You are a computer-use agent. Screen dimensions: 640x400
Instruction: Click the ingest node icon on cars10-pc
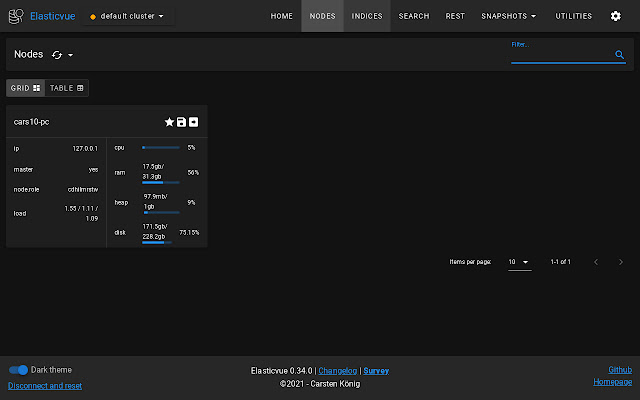click(193, 122)
